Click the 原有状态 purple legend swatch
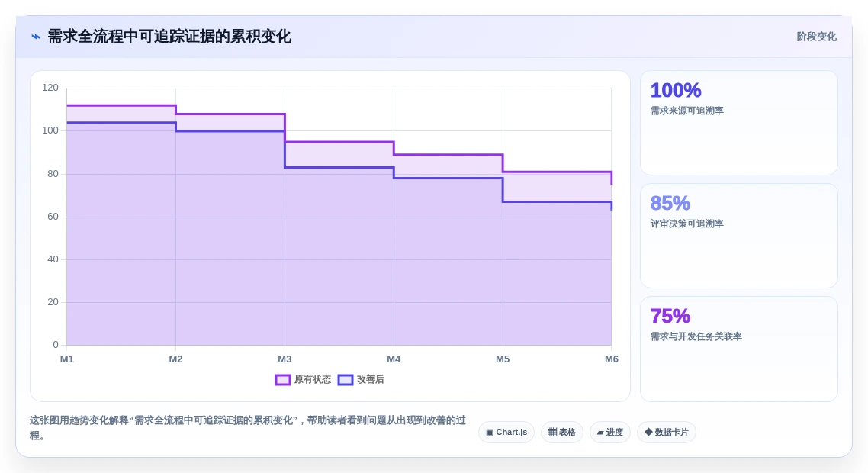This screenshot has width=868, height=473. point(283,380)
